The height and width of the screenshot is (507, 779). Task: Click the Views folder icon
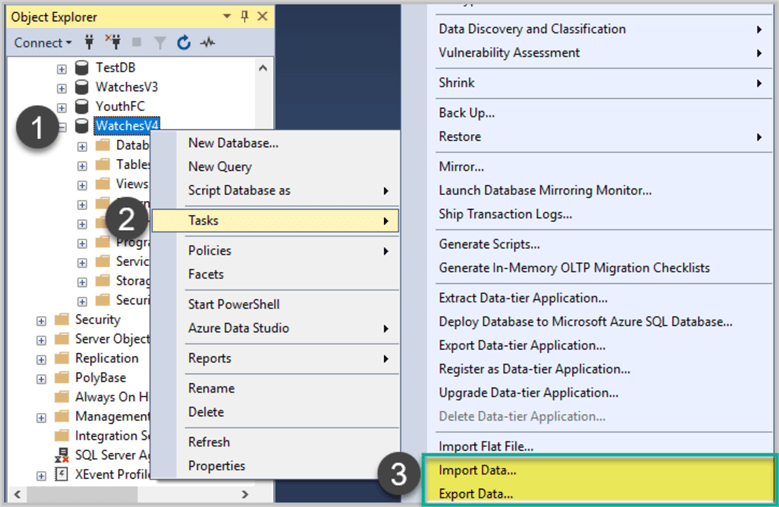coord(103,184)
